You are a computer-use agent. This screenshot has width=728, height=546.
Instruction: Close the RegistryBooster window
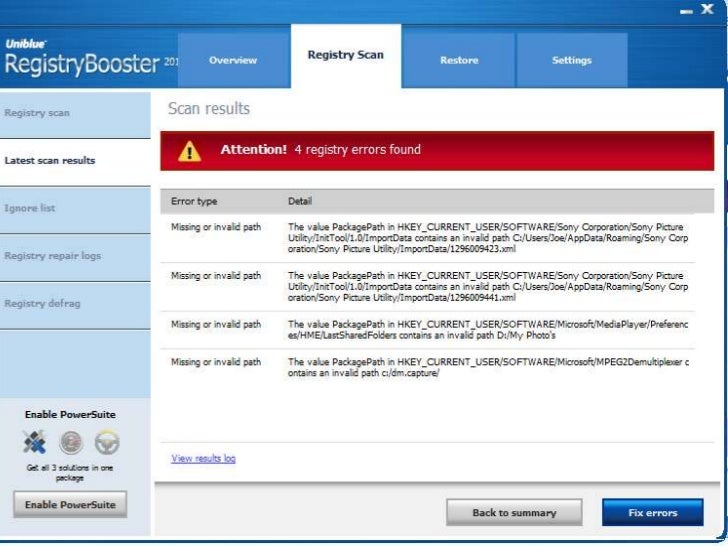click(x=707, y=9)
